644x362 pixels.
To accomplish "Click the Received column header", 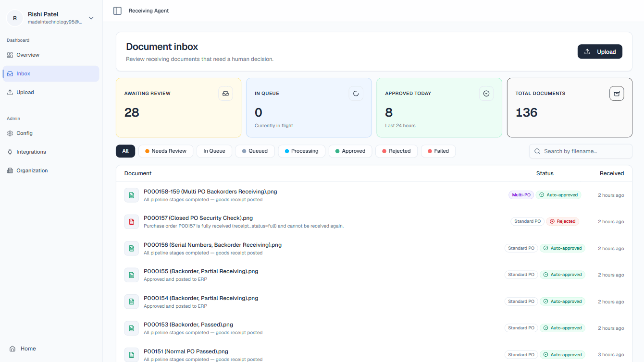I will pos(612,173).
